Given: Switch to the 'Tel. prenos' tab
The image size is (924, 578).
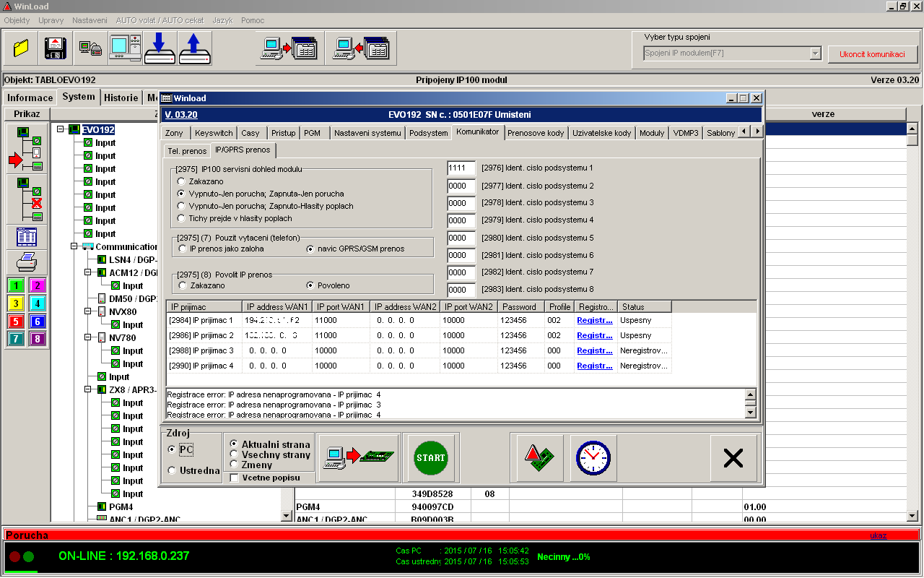Looking at the screenshot, I should click(x=186, y=150).
